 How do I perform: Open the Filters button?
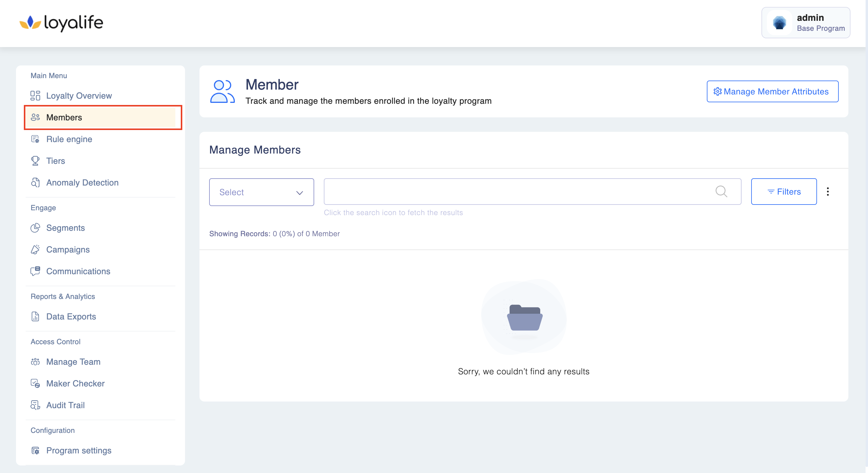pos(784,191)
